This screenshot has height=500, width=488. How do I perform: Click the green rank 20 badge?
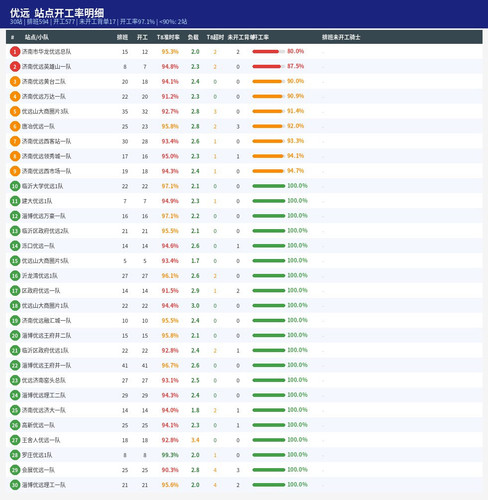point(15,335)
